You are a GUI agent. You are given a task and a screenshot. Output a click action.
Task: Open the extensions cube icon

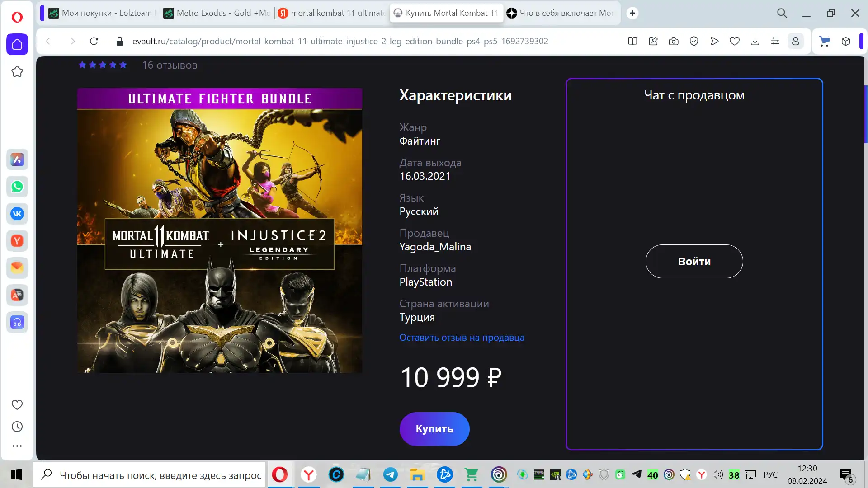[x=846, y=41]
